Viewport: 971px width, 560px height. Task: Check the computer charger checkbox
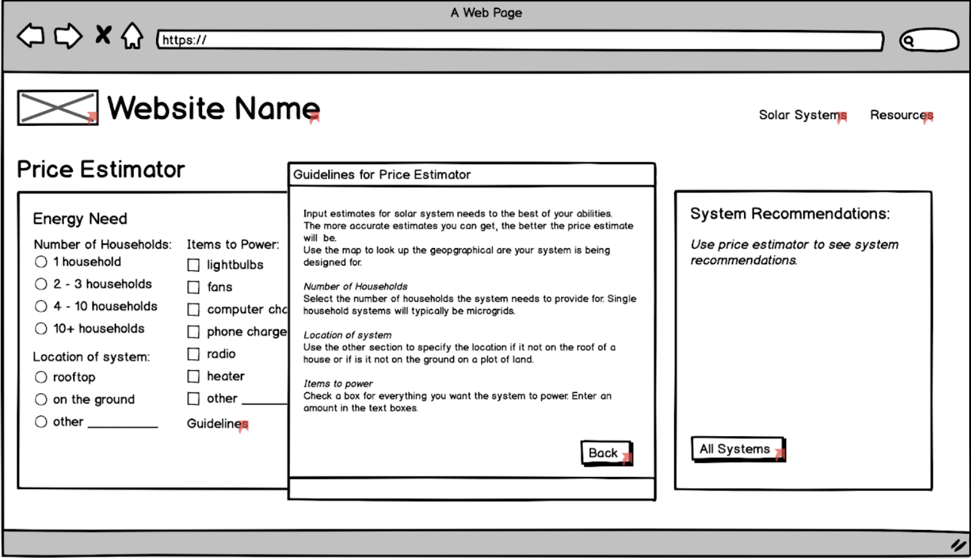tap(193, 309)
